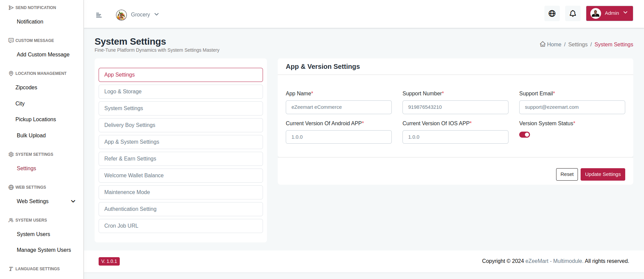Click the home icon in breadcrumb
Screen dimensions: 644x279
(x=542, y=44)
